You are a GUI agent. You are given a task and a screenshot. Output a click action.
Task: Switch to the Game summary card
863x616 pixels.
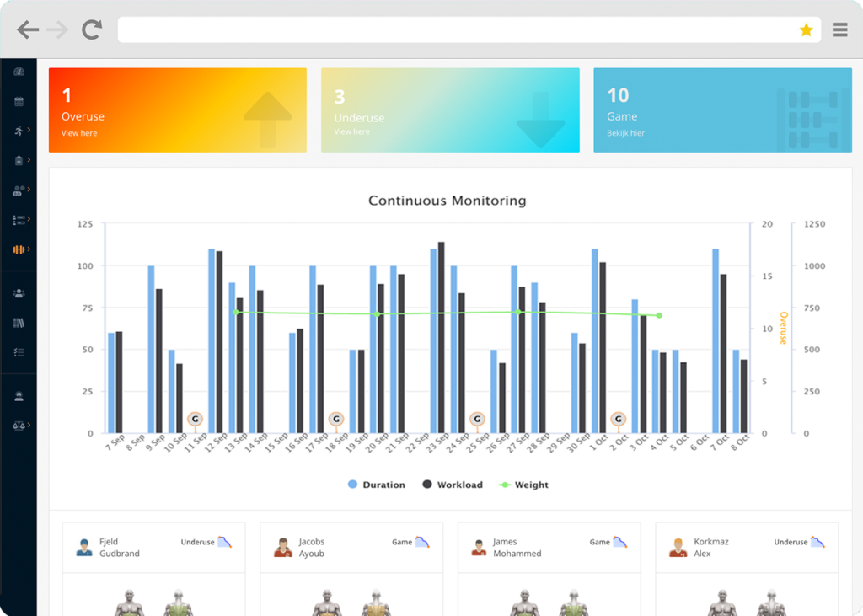tap(722, 110)
